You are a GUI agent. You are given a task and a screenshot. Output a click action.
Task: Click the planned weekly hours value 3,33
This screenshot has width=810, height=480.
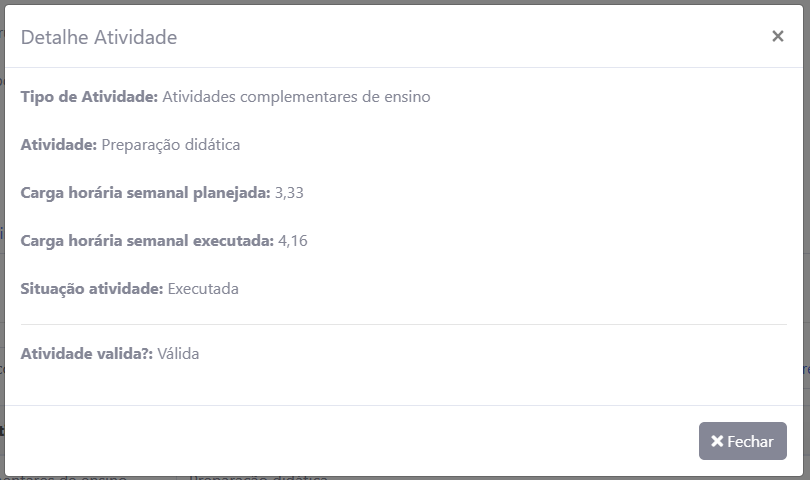click(289, 193)
